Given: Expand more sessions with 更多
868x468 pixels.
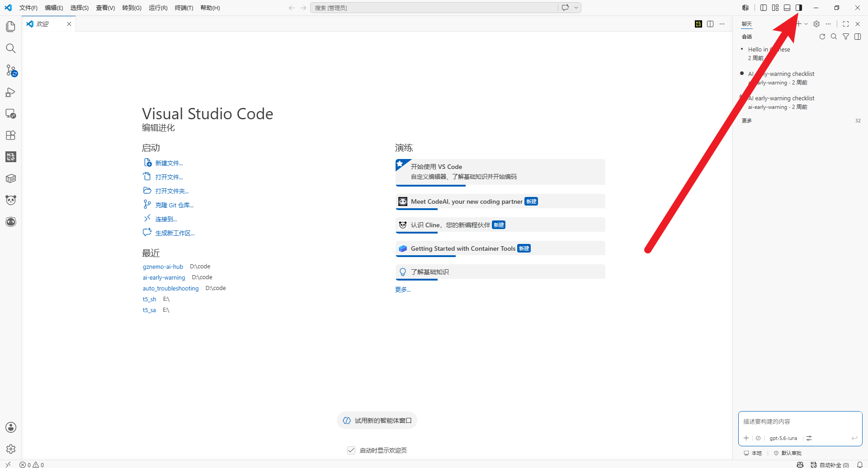Looking at the screenshot, I should 747,121.
